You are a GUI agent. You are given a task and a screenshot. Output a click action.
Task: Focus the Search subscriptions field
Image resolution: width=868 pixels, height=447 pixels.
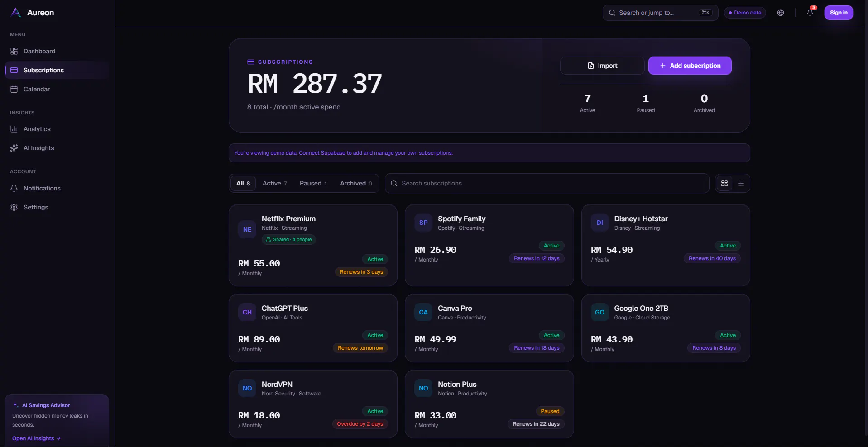point(547,183)
